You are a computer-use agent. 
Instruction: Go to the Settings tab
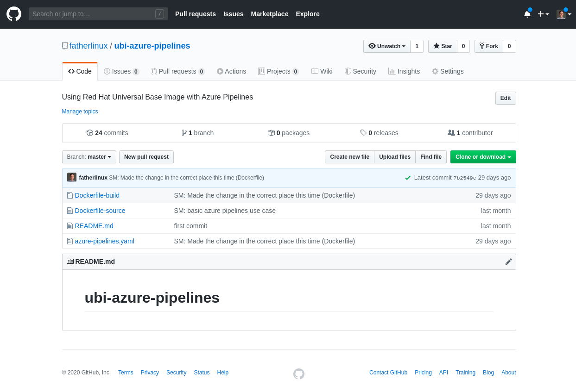pyautogui.click(x=448, y=71)
